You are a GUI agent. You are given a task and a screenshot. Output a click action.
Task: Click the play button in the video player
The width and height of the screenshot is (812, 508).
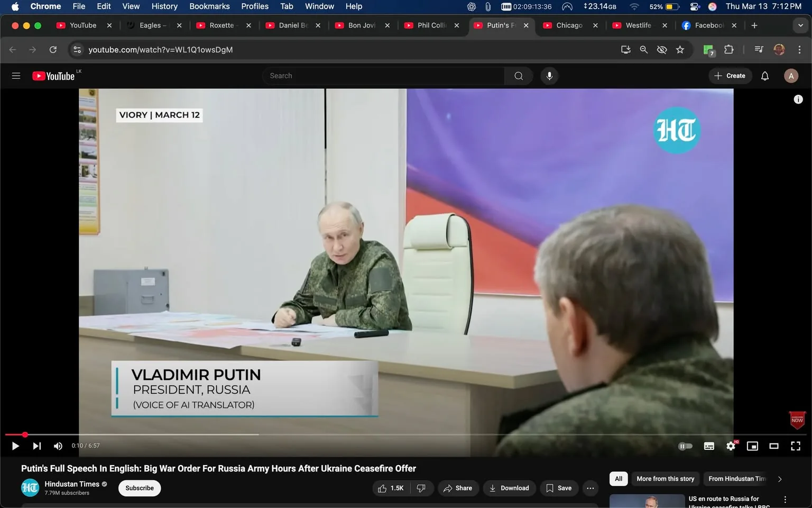15,446
